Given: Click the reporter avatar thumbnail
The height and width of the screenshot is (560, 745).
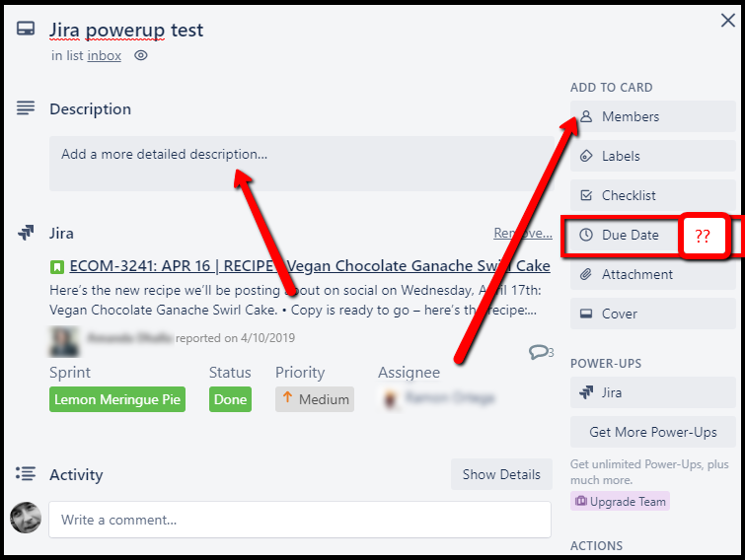Looking at the screenshot, I should click(64, 341).
